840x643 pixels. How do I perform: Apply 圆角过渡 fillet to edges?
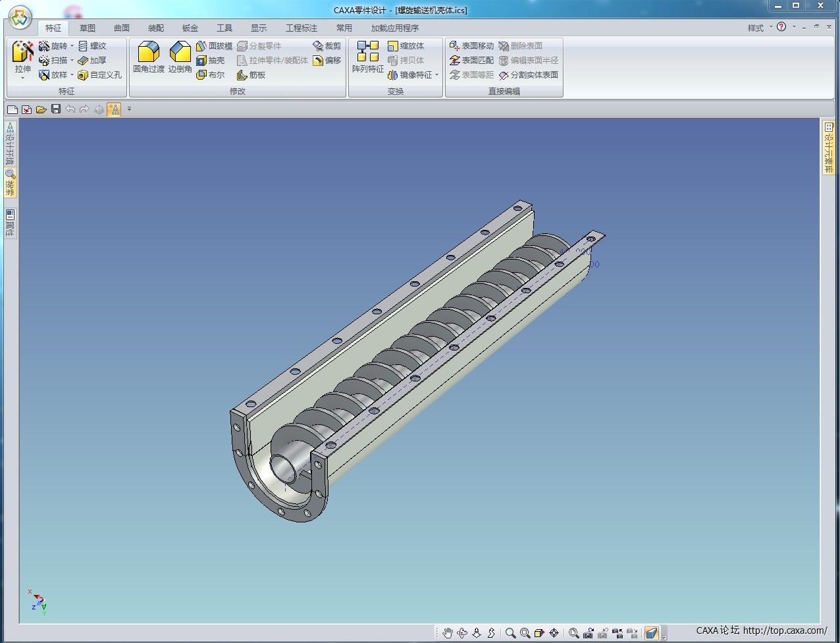(149, 57)
